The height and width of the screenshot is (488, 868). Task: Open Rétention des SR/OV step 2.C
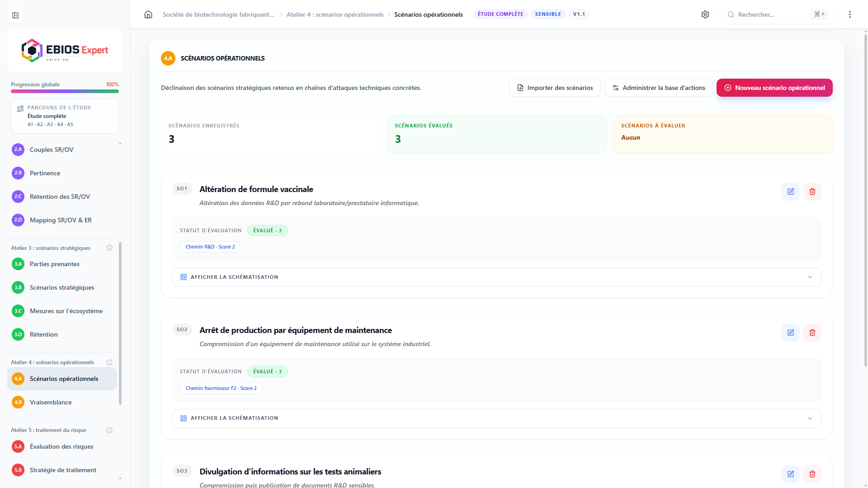pyautogui.click(x=62, y=197)
